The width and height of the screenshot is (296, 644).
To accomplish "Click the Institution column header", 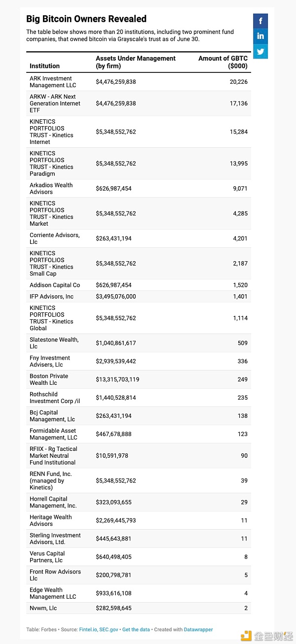I will (x=44, y=66).
